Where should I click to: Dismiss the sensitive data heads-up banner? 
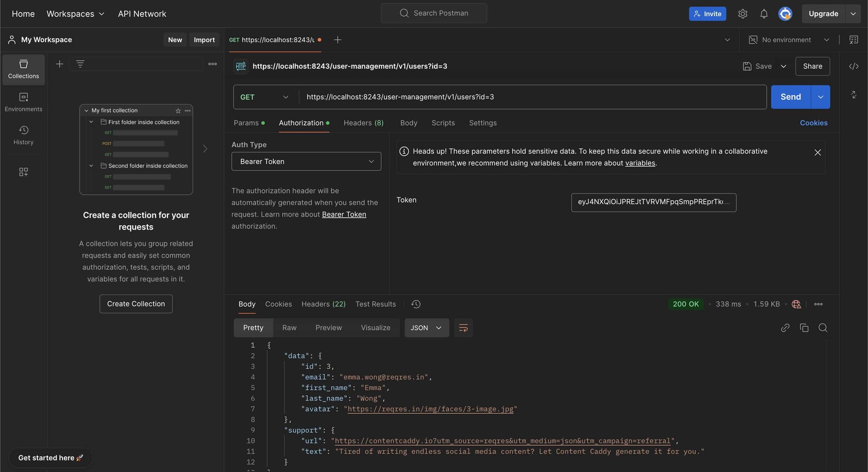[817, 152]
